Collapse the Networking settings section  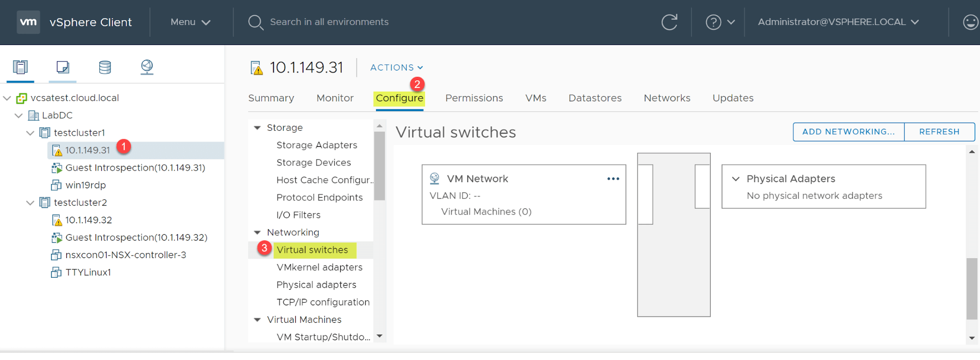257,233
